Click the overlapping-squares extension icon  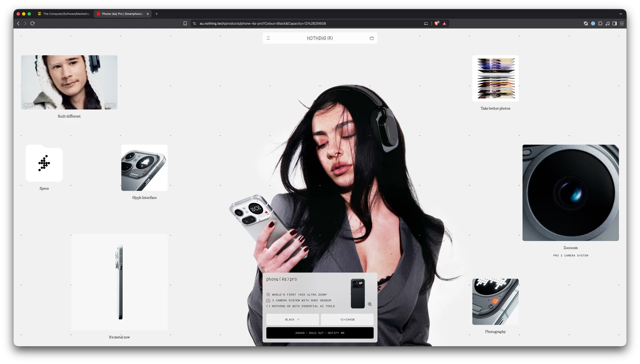point(586,23)
